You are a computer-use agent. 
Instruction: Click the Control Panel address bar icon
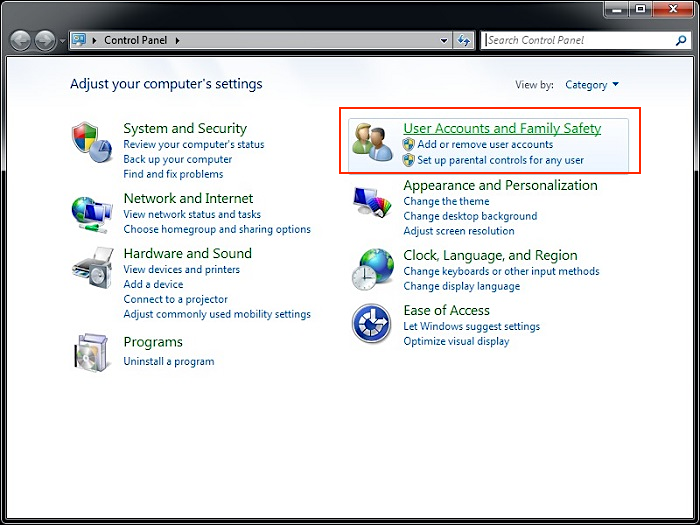click(79, 40)
